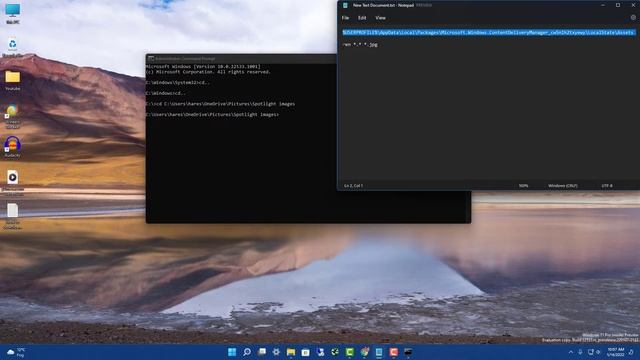Viewport: 640px width, 360px height.
Task: Open the Youtube folder on desktop
Action: pyautogui.click(x=13, y=80)
